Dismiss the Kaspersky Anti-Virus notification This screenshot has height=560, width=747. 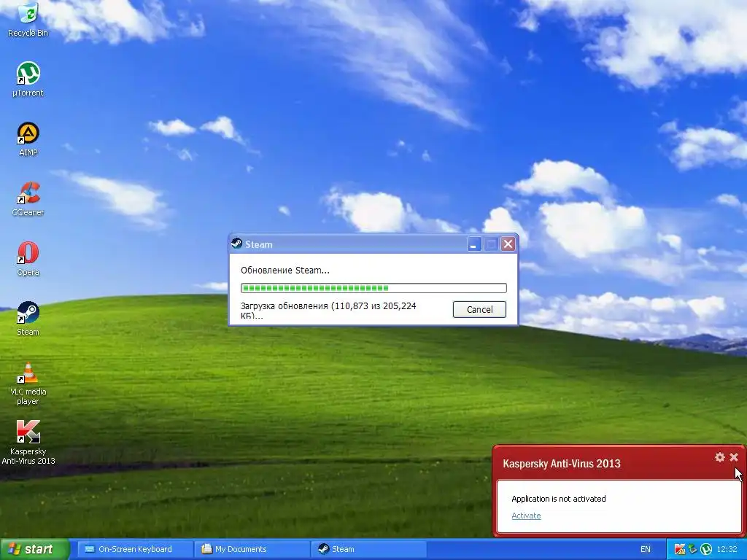point(734,457)
